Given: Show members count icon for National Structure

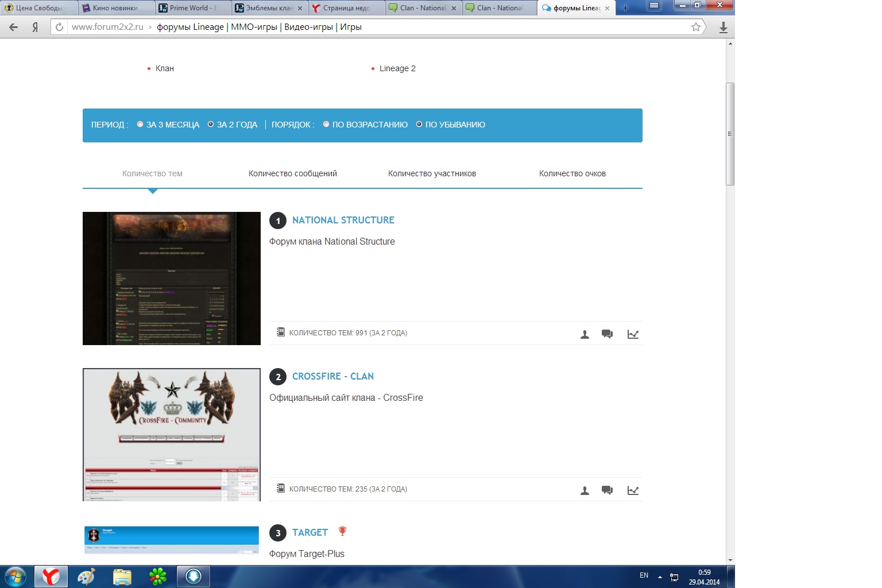Looking at the screenshot, I should tap(585, 334).
